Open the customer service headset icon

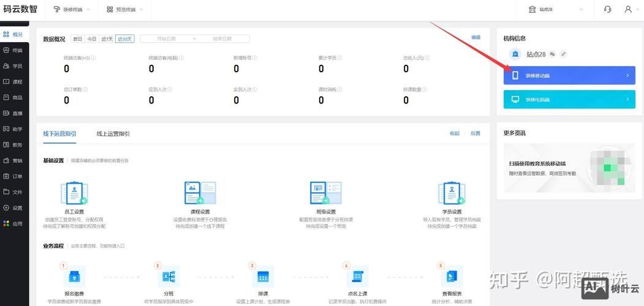point(607,9)
